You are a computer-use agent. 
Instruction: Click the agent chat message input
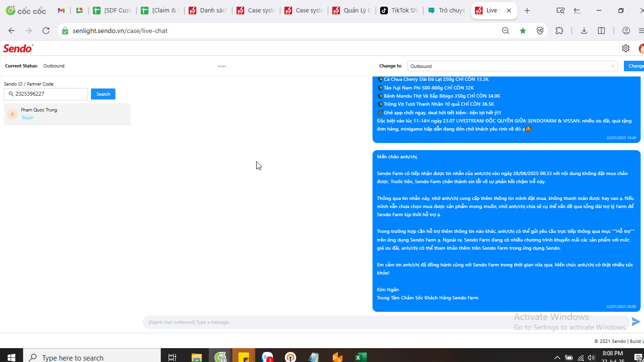pyautogui.click(x=386, y=322)
